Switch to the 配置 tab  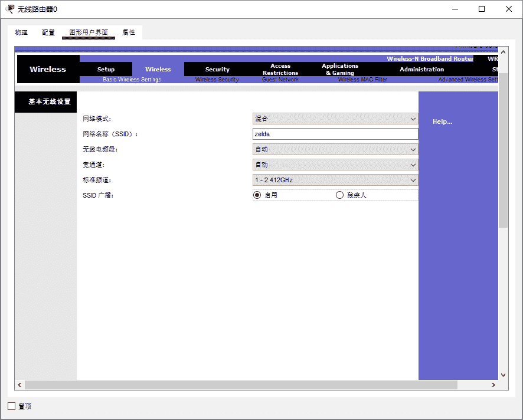click(x=48, y=32)
